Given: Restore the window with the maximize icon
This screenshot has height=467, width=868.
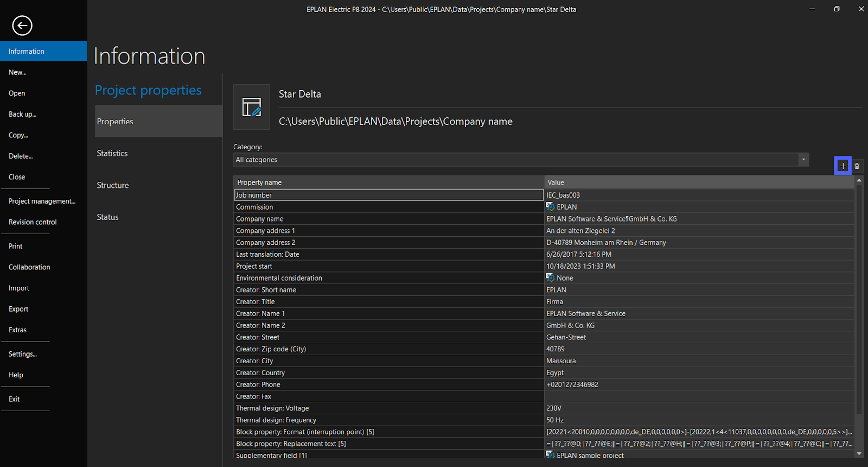Looking at the screenshot, I should point(837,9).
